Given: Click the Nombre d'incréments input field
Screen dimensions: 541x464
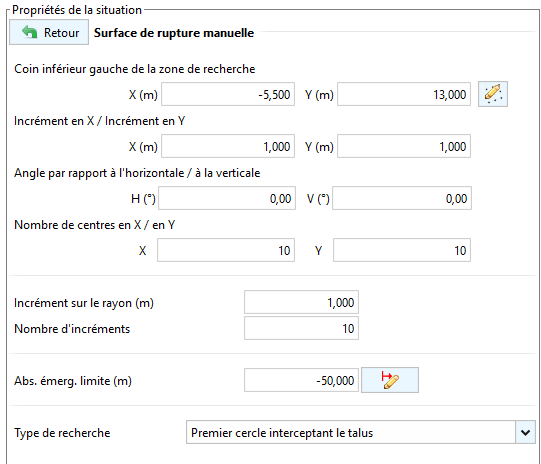Looking at the screenshot, I should click(x=302, y=328).
